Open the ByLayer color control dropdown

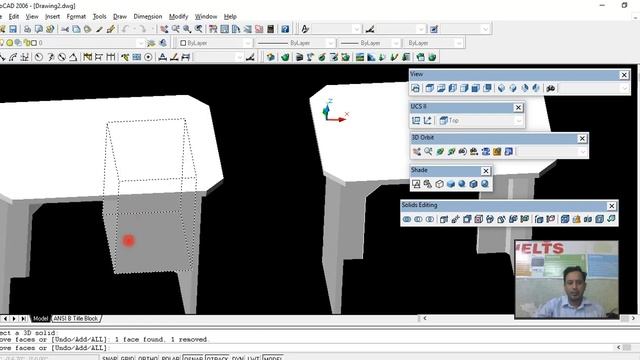point(248,43)
